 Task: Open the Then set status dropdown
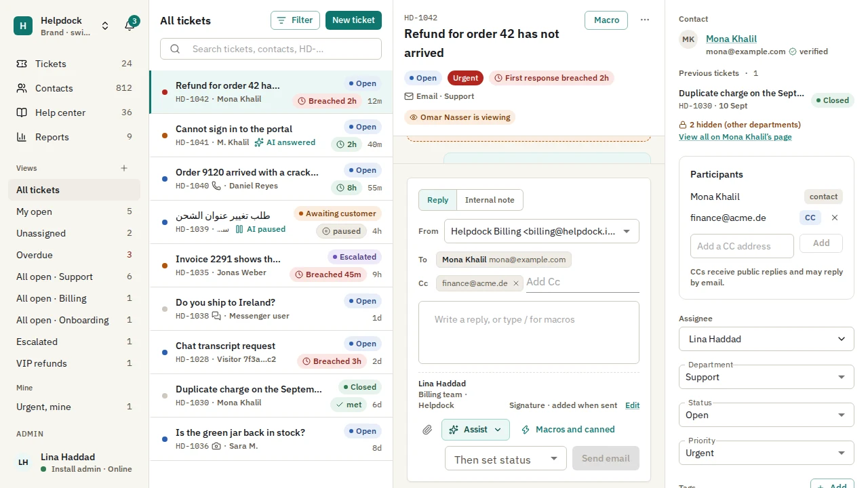(506, 460)
